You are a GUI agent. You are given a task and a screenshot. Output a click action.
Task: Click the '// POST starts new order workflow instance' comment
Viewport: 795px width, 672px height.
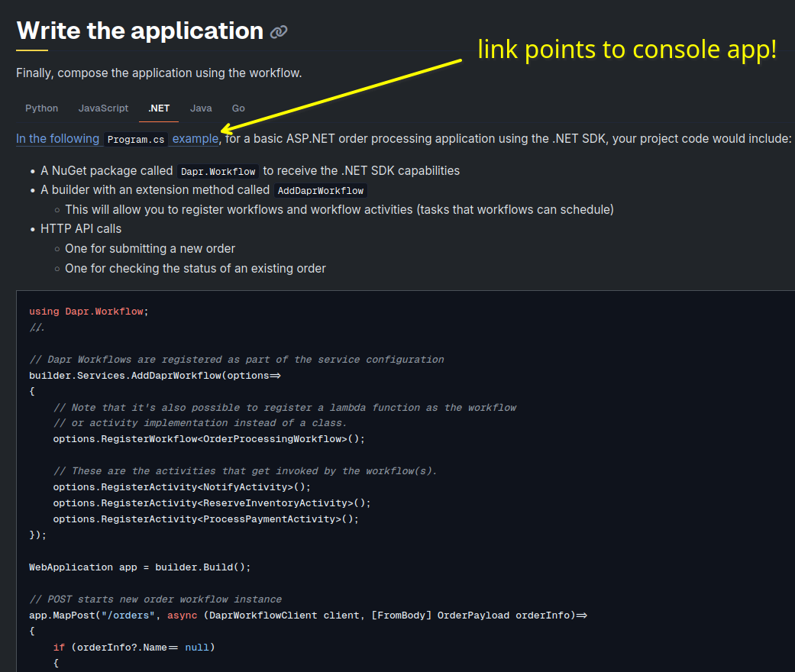[x=155, y=599]
